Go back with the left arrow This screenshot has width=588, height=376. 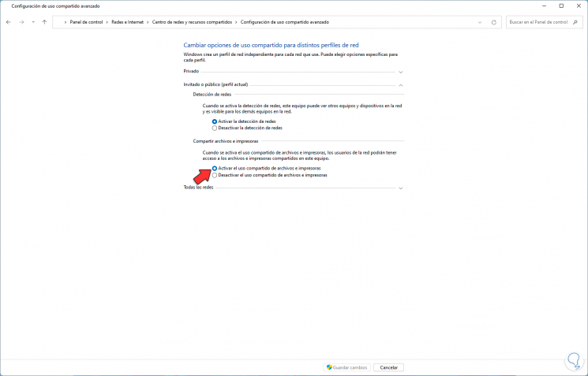click(8, 23)
